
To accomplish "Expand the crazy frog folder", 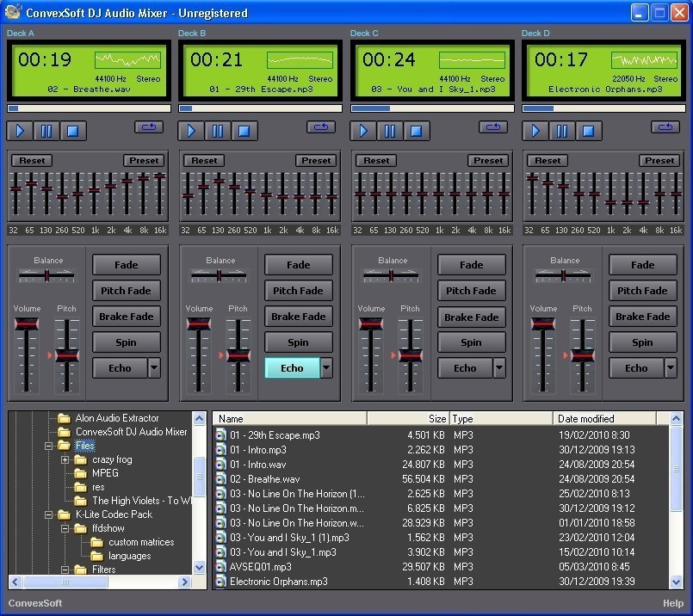I will (x=65, y=459).
